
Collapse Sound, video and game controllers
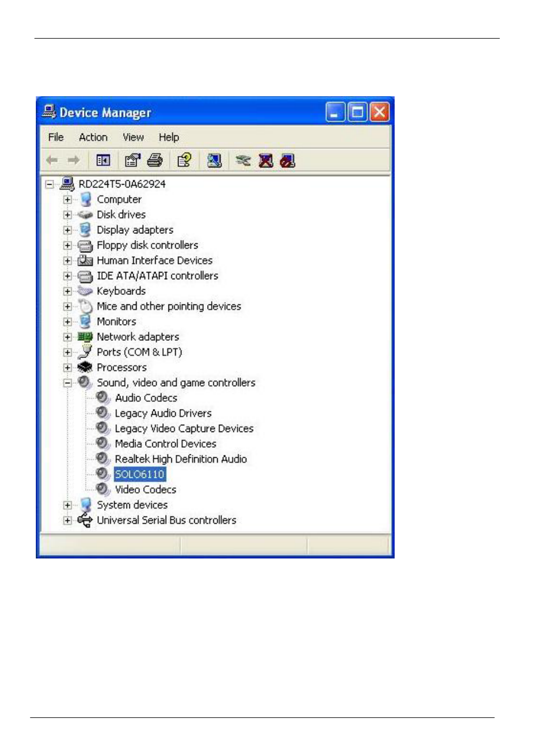(x=67, y=383)
